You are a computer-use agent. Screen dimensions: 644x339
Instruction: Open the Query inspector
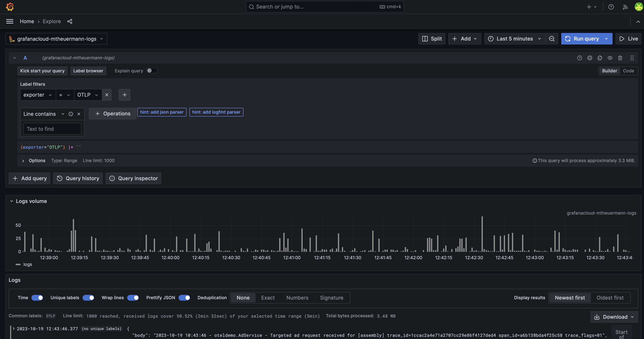pos(133,178)
